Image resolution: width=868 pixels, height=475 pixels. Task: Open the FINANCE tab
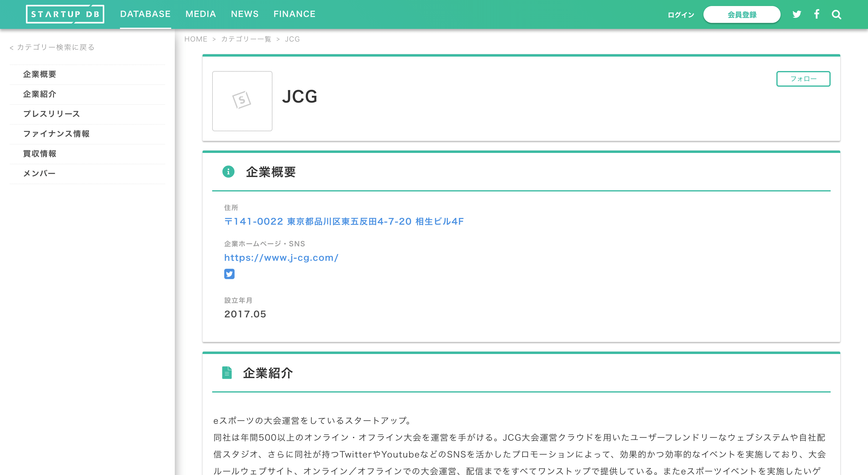click(x=294, y=14)
